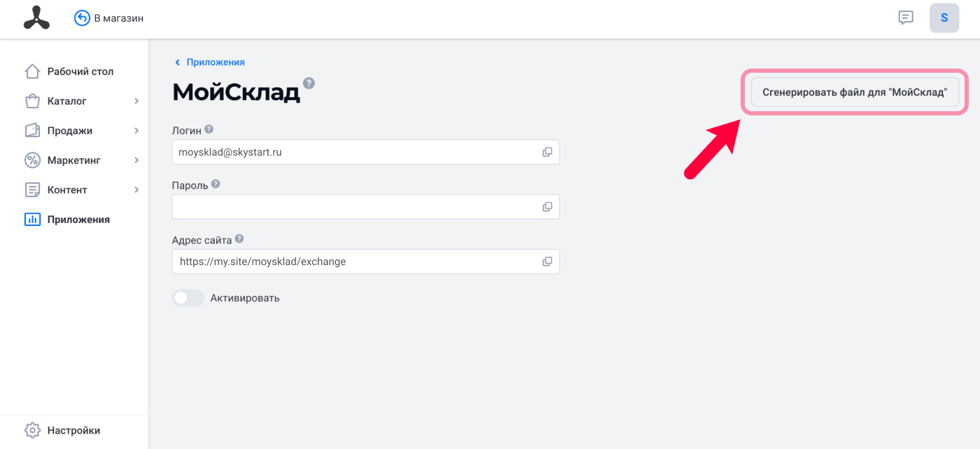Open user avatar S menu

[944, 18]
